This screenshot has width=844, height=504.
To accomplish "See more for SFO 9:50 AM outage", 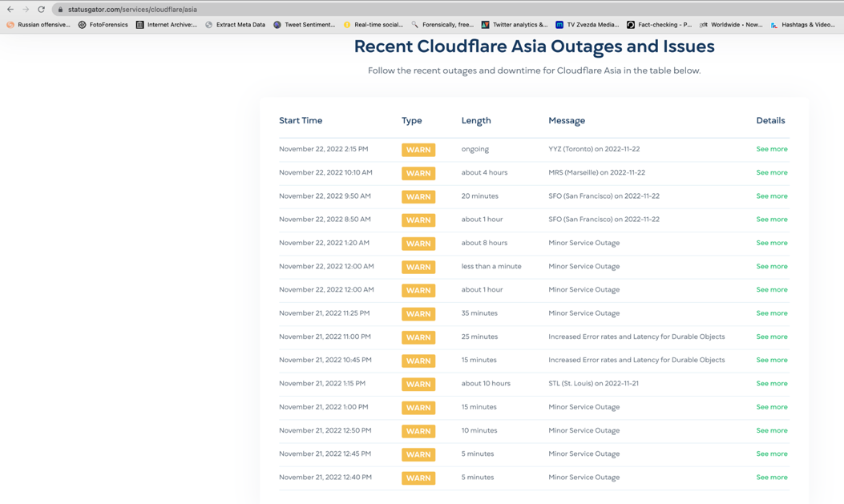I will tap(772, 196).
